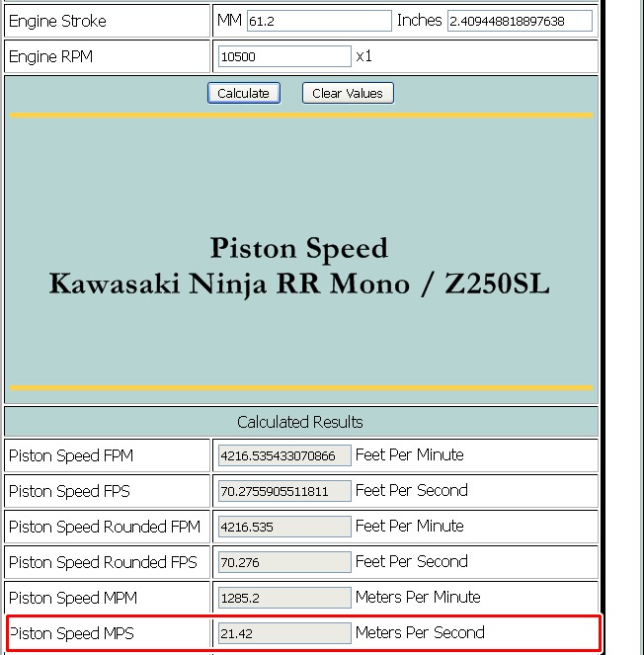Click into the Engine RPM input box
The height and width of the screenshot is (655, 644).
[x=284, y=56]
